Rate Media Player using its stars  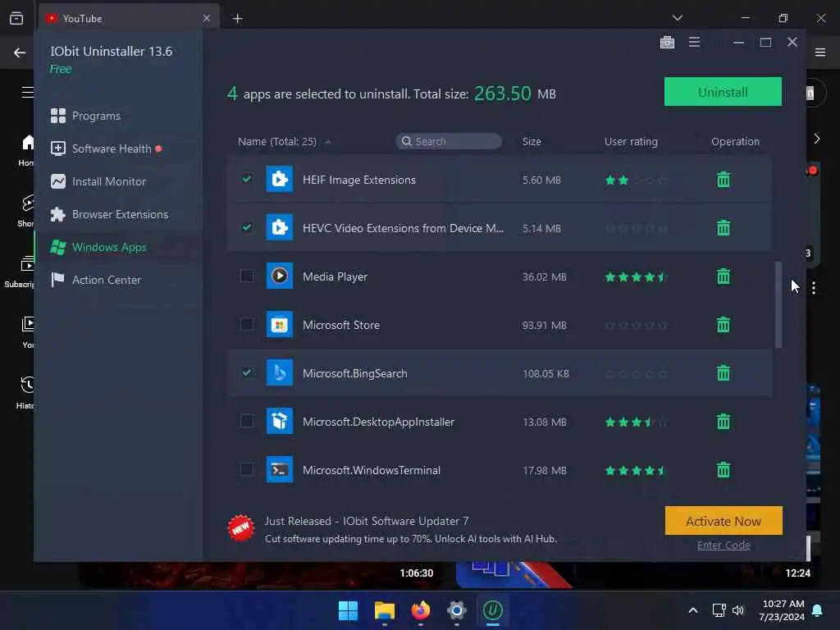[x=636, y=277]
